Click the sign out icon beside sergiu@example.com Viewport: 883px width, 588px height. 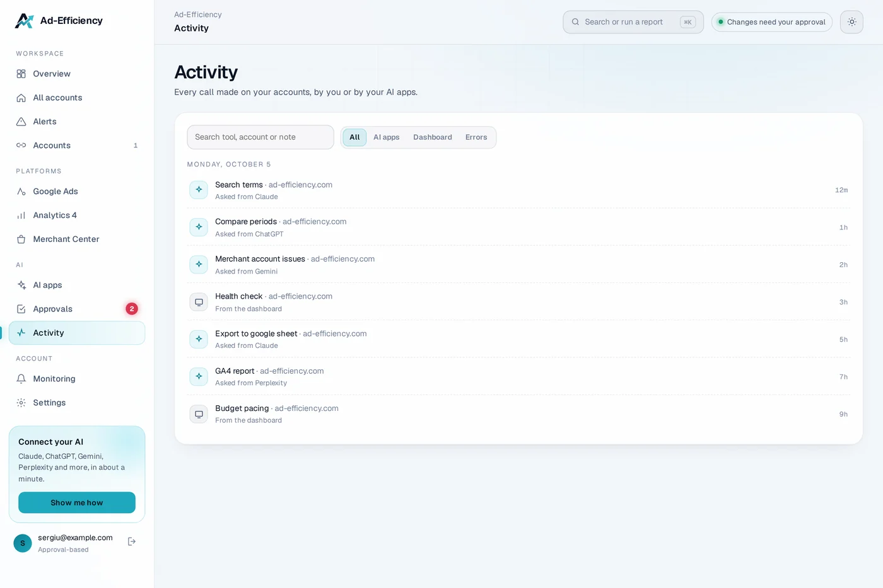[132, 542]
